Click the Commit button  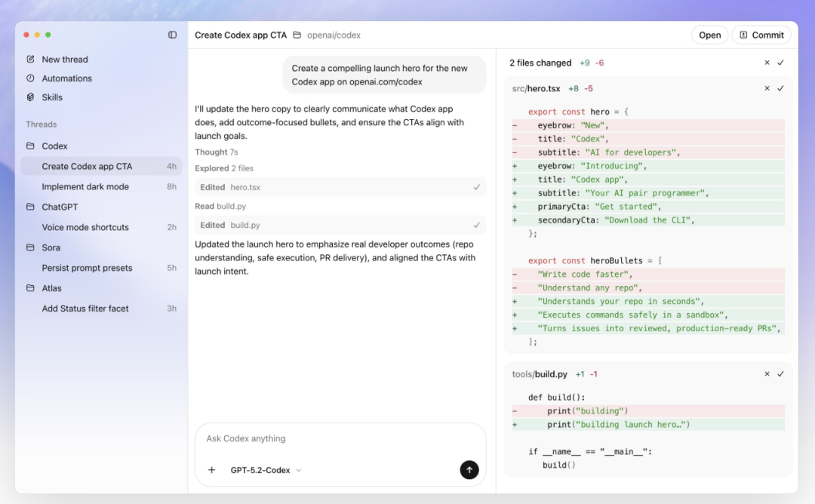pyautogui.click(x=761, y=35)
